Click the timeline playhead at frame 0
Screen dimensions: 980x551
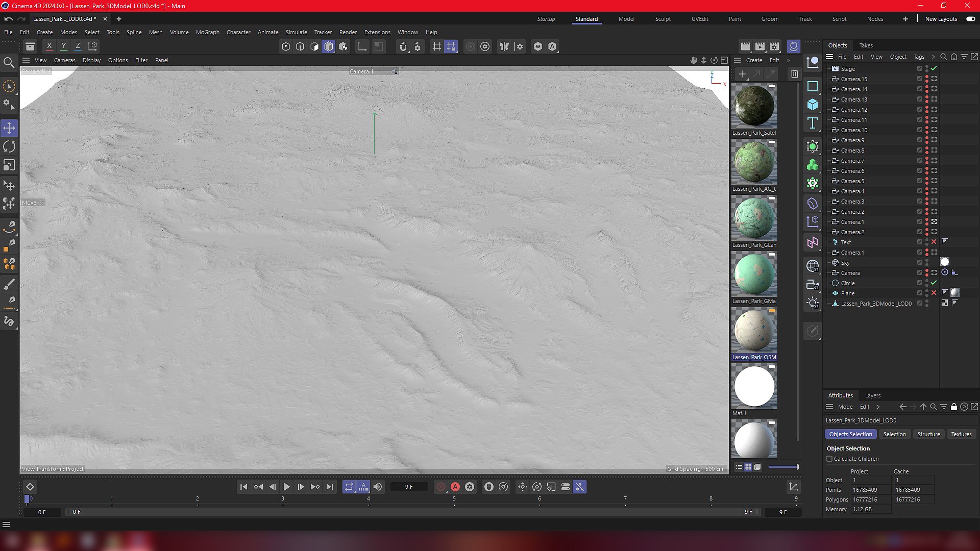point(27,499)
